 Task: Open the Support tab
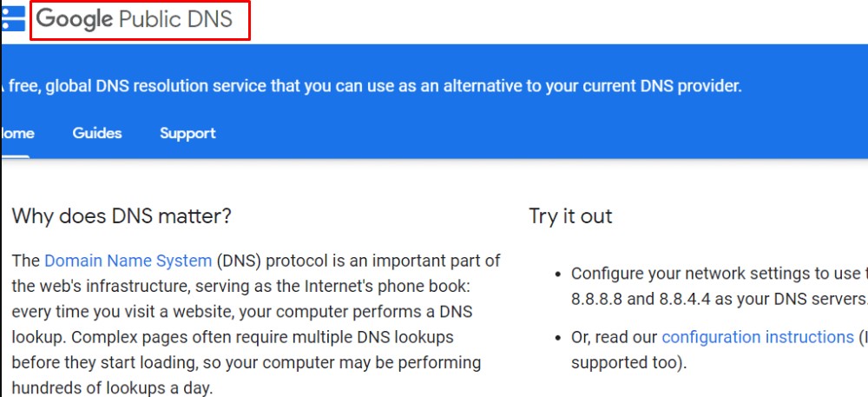click(x=187, y=134)
